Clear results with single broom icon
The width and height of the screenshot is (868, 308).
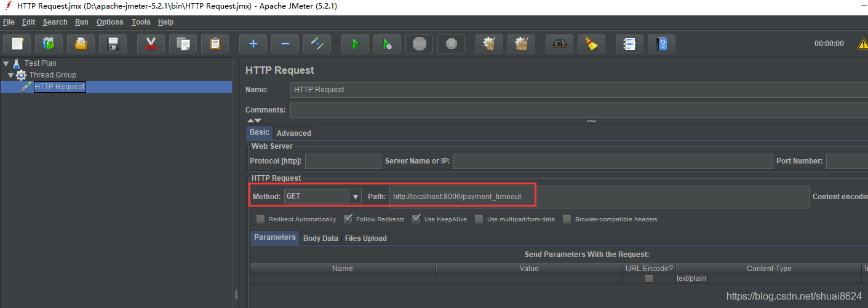489,44
